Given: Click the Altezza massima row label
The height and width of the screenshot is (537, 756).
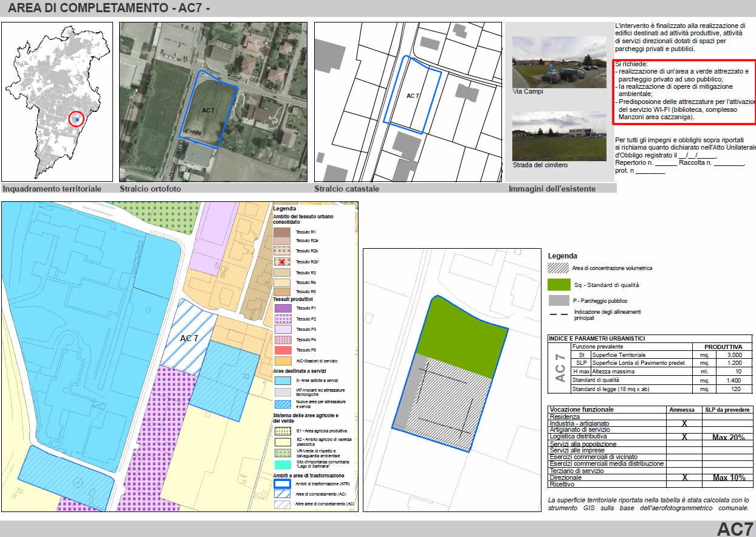Looking at the screenshot, I should (x=613, y=372).
